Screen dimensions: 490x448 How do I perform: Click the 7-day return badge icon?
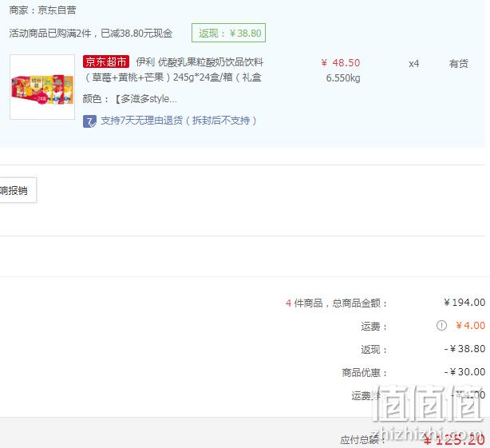[89, 121]
